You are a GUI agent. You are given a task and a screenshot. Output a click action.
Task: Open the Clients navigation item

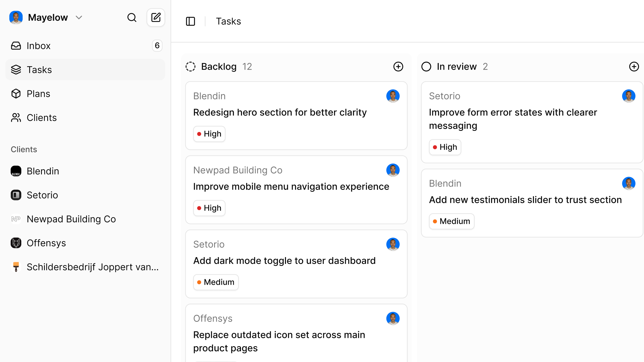[x=42, y=118]
